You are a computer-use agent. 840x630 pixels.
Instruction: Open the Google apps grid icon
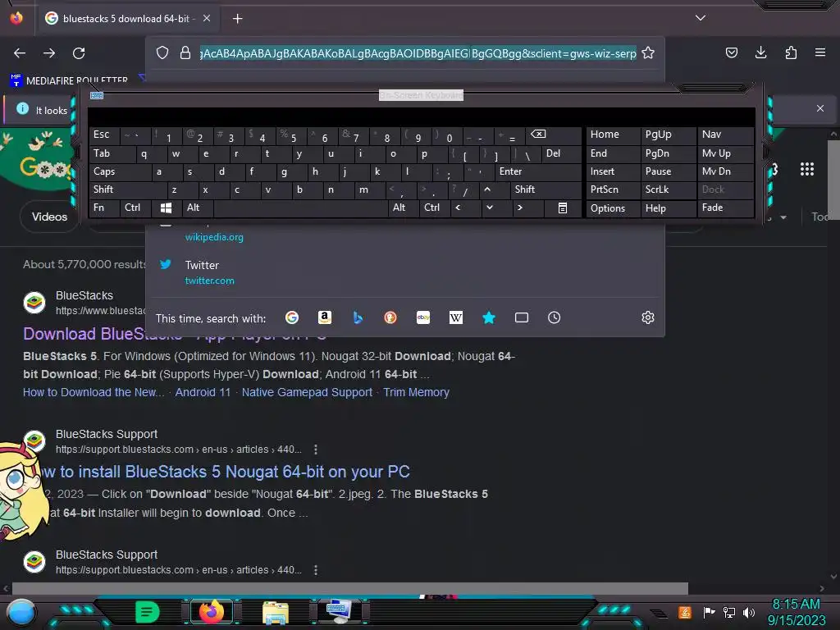[x=807, y=169]
